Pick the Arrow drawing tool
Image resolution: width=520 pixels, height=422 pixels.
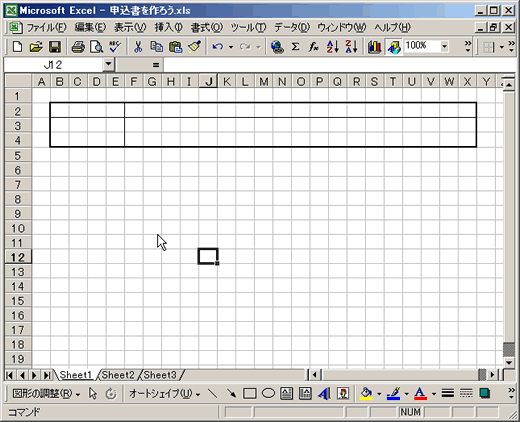tap(231, 394)
